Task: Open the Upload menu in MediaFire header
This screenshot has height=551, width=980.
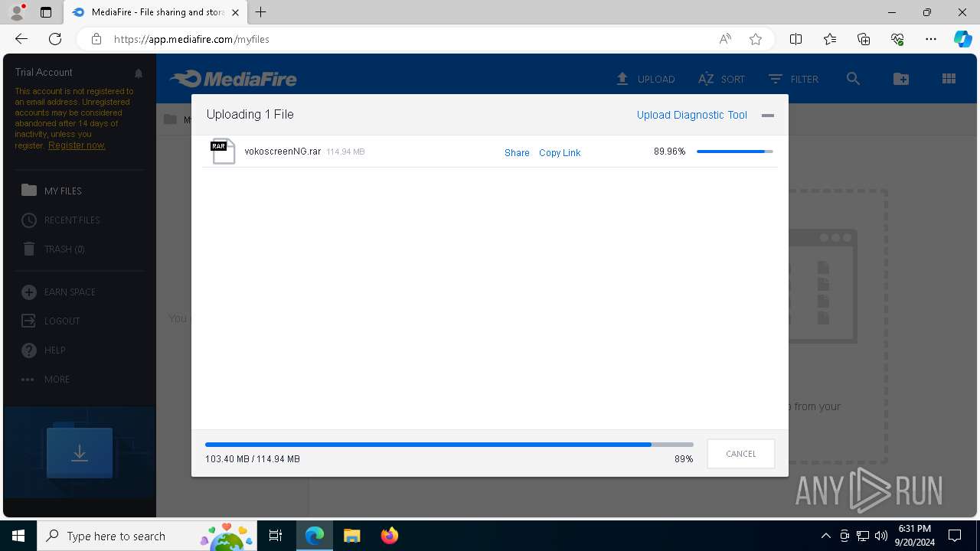Action: [645, 79]
